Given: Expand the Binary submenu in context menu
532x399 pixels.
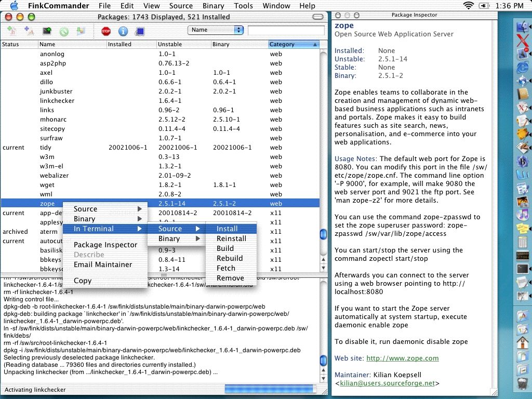Looking at the screenshot, I should pyautogui.click(x=105, y=219).
